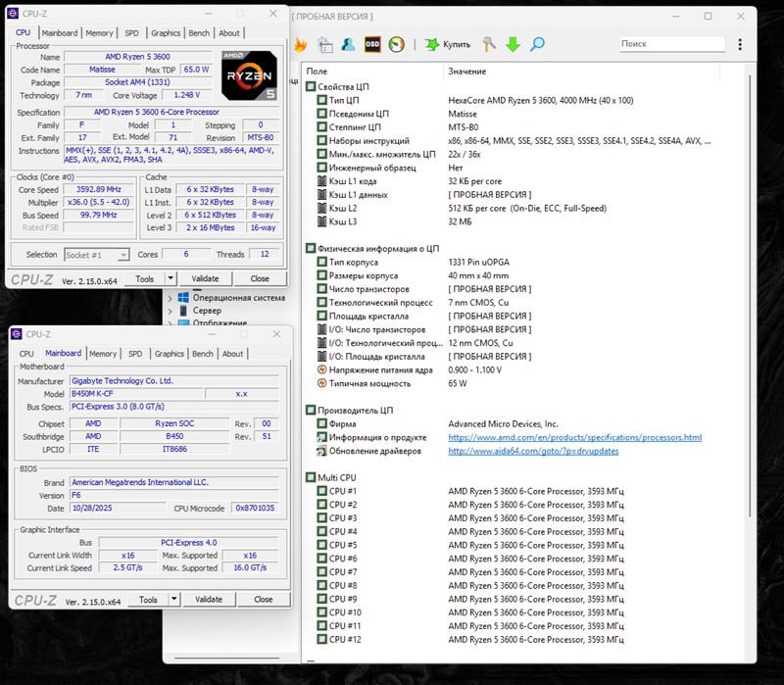Open the OSD panel icon
This screenshot has width=784, height=685.
click(x=372, y=44)
